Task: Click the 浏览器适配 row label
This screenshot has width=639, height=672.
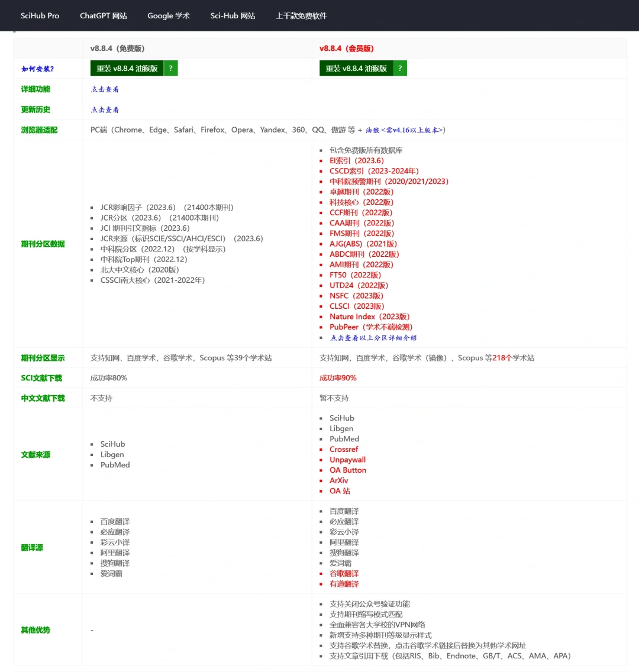Action: tap(39, 130)
